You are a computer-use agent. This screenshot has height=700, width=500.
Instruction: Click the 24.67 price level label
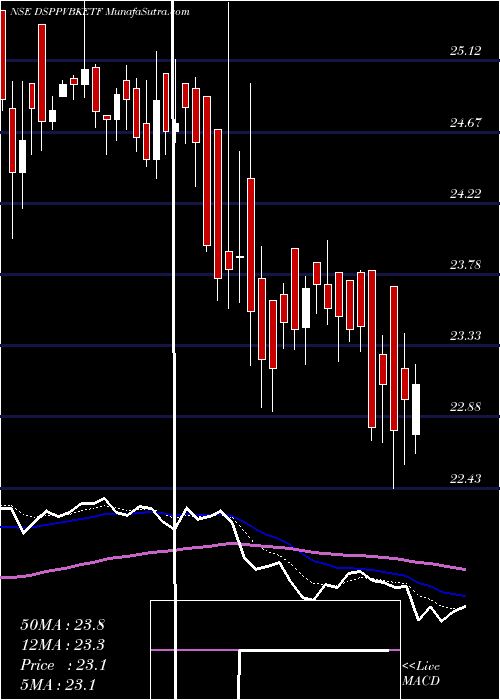465,122
